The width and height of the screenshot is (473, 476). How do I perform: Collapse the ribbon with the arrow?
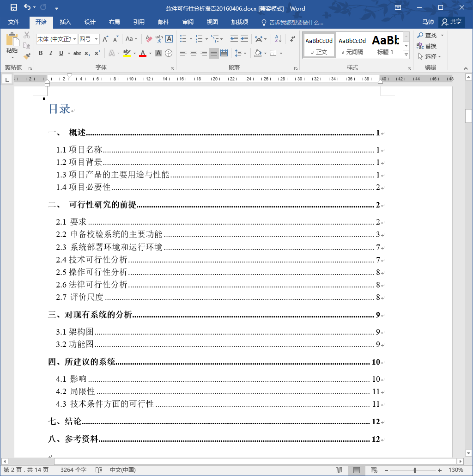(x=466, y=68)
